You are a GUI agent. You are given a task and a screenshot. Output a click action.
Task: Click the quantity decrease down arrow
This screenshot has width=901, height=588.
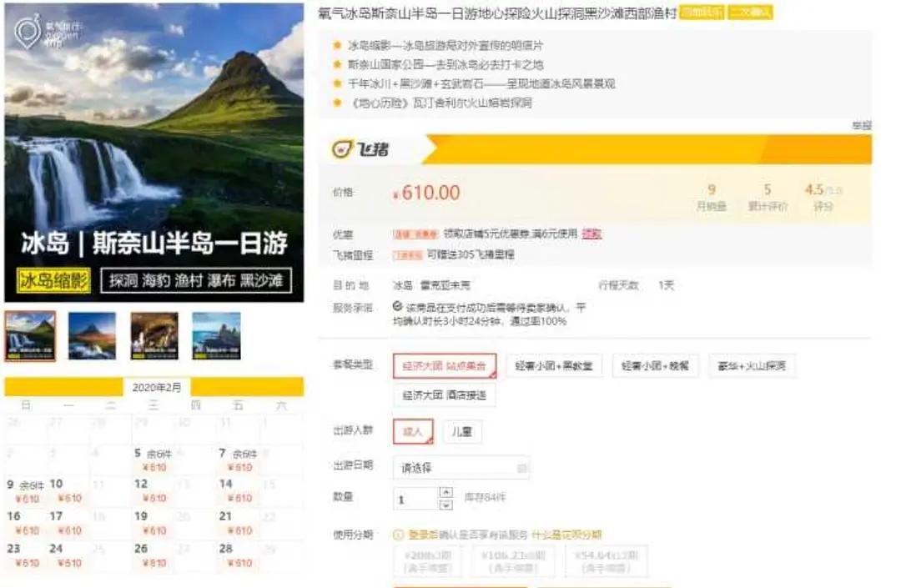[445, 504]
